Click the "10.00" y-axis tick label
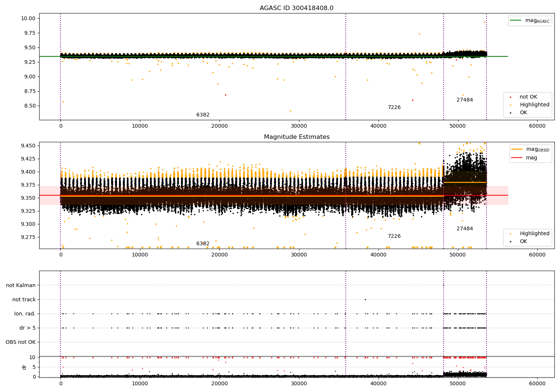The height and width of the screenshot is (392, 560). pos(28,19)
